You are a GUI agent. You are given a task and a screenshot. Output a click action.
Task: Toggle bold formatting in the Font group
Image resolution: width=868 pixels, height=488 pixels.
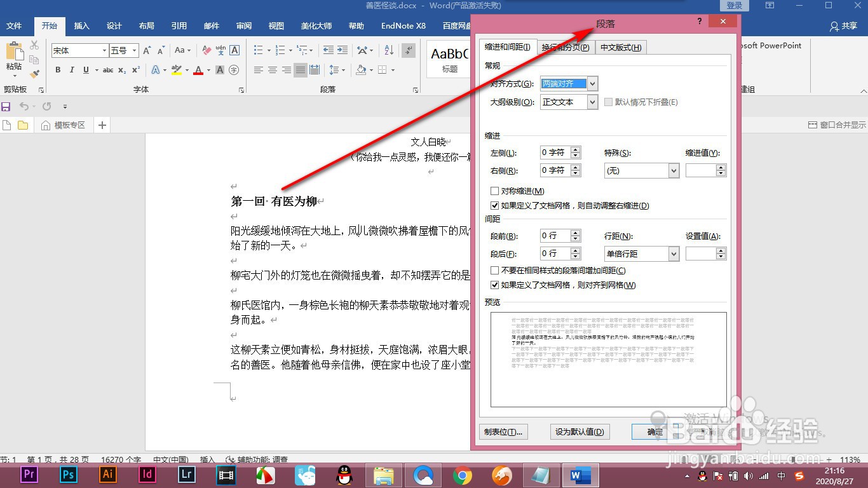(57, 70)
